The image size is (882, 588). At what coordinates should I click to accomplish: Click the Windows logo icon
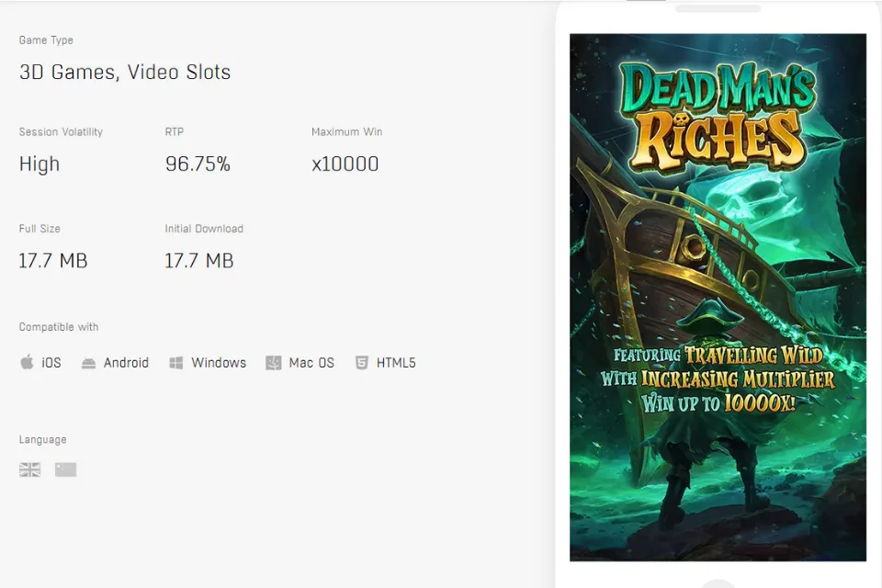tap(176, 363)
